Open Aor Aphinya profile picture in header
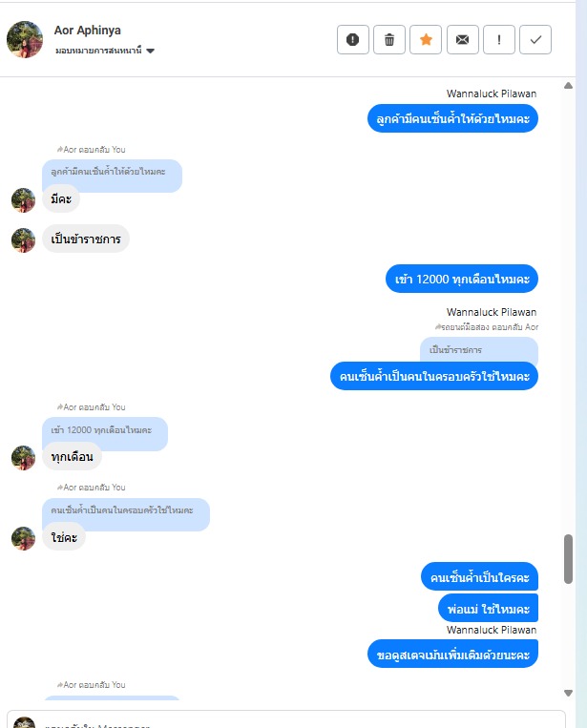The height and width of the screenshot is (728, 587). pos(25,39)
